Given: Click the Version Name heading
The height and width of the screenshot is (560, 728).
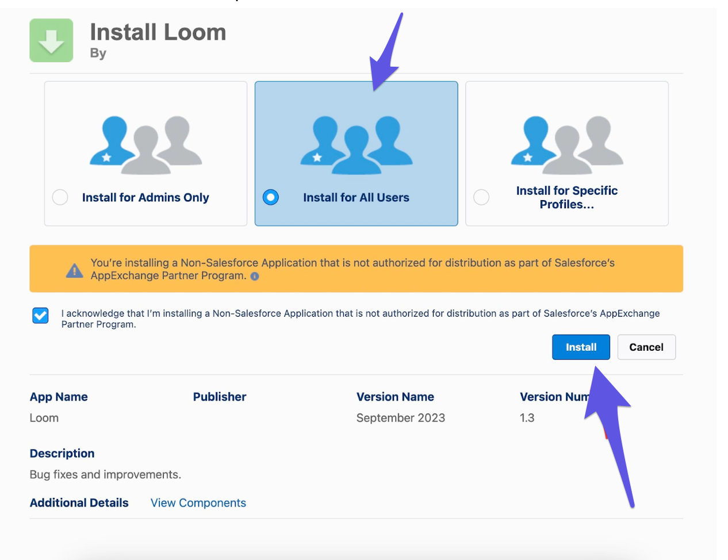Looking at the screenshot, I should pyautogui.click(x=395, y=397).
